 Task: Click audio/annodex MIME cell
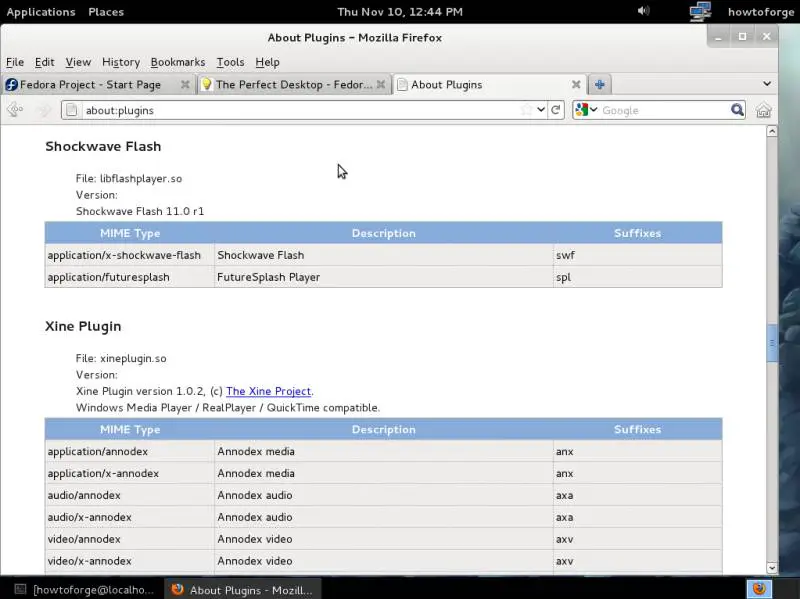click(x=130, y=495)
